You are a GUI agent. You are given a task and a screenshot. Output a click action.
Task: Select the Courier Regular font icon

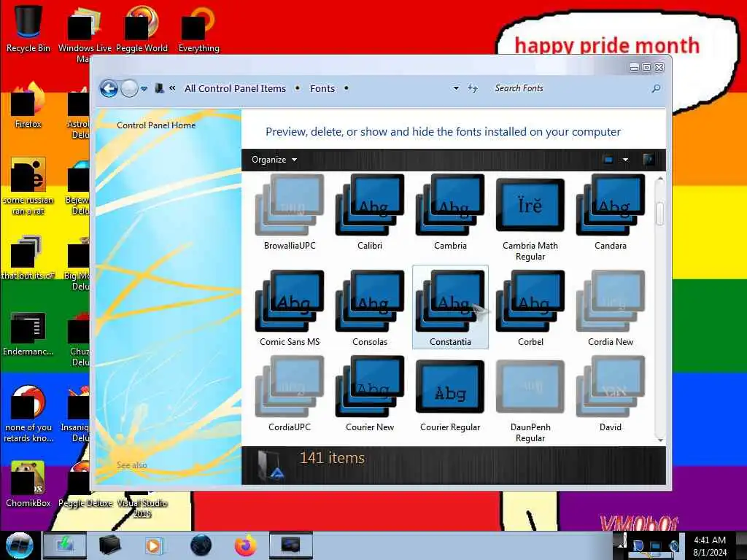pos(450,386)
